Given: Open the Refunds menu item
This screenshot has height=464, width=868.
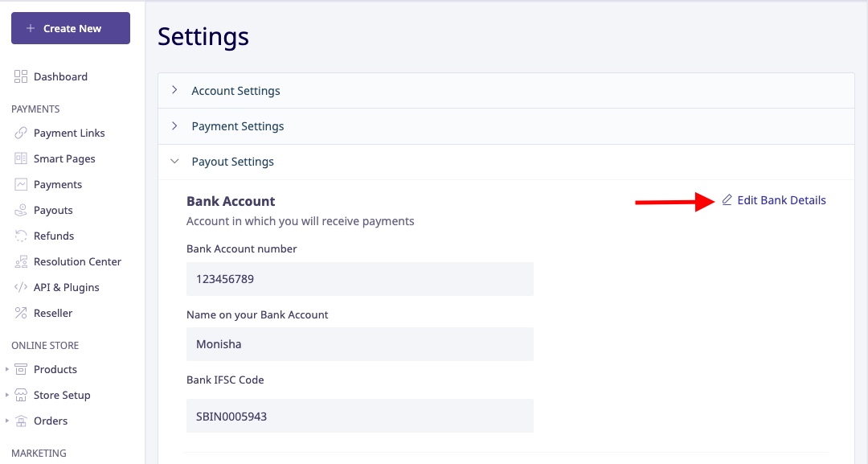Looking at the screenshot, I should tap(54, 236).
